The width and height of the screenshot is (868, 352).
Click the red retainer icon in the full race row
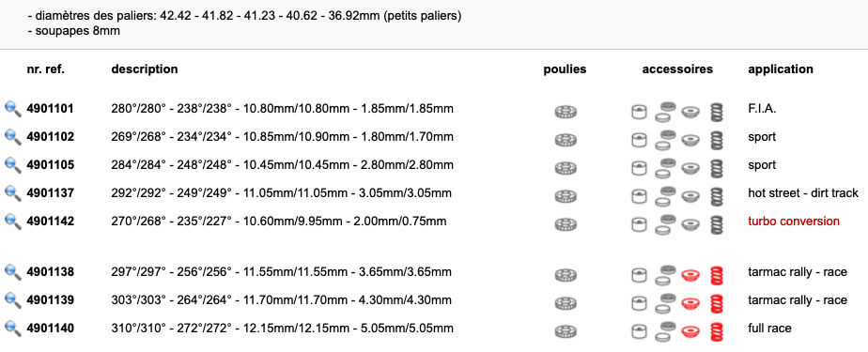tap(690, 331)
